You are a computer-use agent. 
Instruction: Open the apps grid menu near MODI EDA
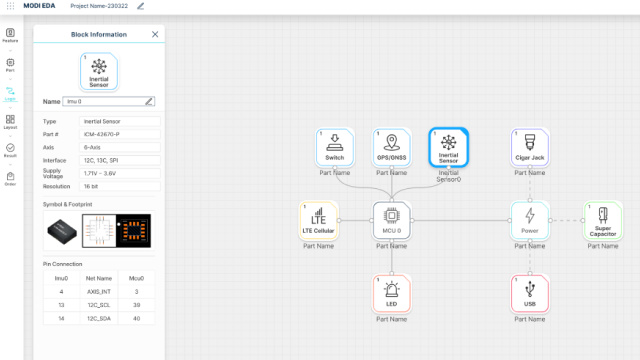pyautogui.click(x=10, y=6)
